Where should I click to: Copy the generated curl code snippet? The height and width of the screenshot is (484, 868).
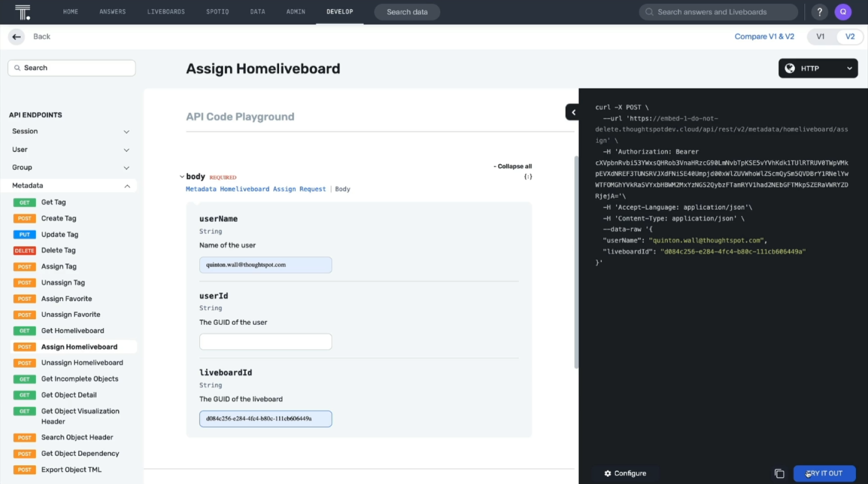pyautogui.click(x=779, y=474)
